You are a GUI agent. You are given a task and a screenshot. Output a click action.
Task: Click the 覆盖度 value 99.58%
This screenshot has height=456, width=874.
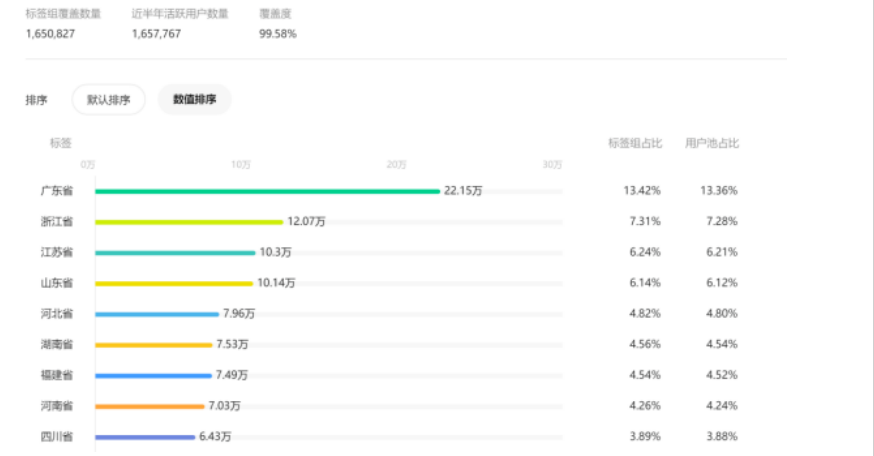pos(277,34)
